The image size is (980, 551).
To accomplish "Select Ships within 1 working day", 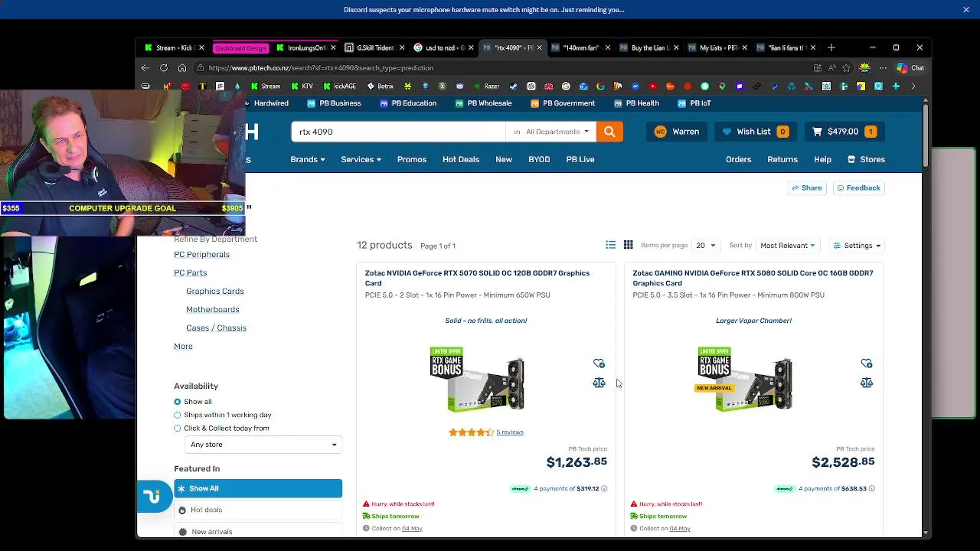I will pos(177,415).
